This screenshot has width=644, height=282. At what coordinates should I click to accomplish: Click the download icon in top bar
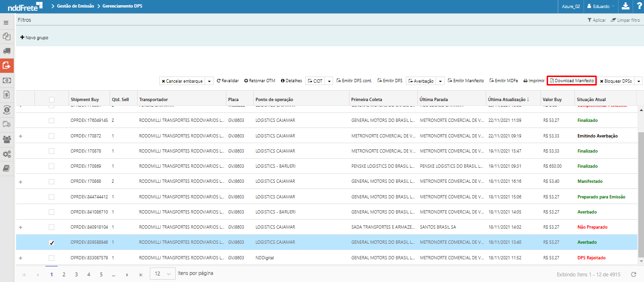click(626, 6)
